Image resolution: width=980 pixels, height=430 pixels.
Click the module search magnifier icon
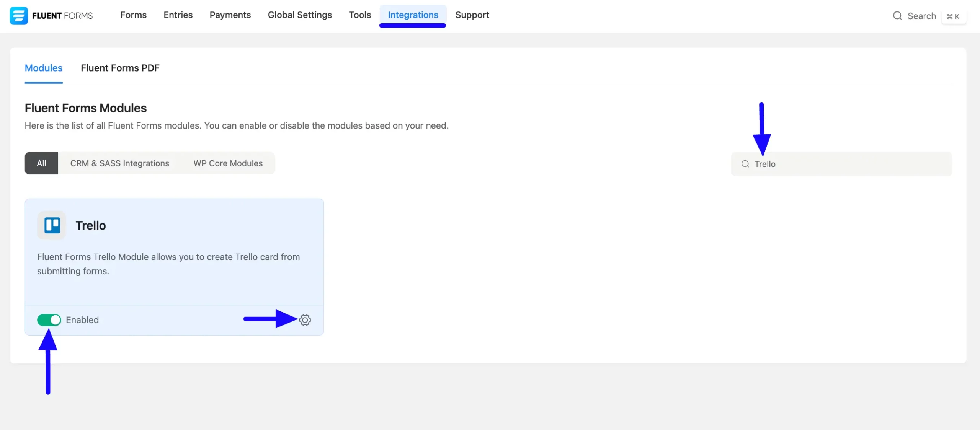tap(745, 164)
